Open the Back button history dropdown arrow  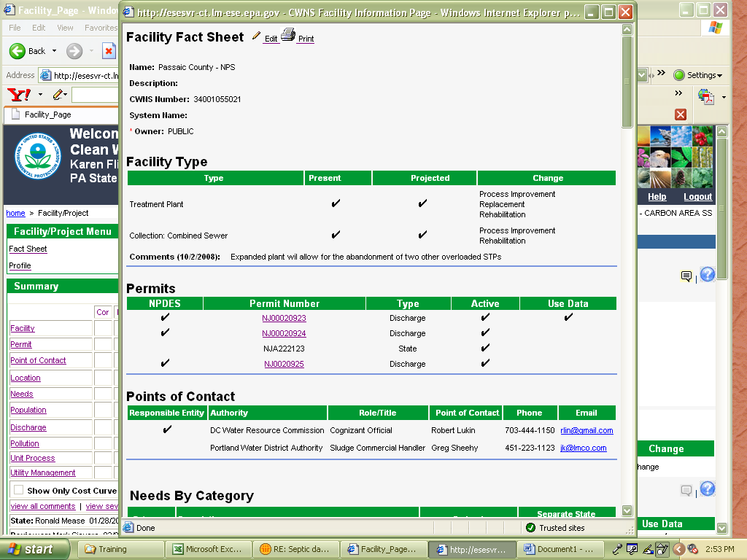coord(54,51)
